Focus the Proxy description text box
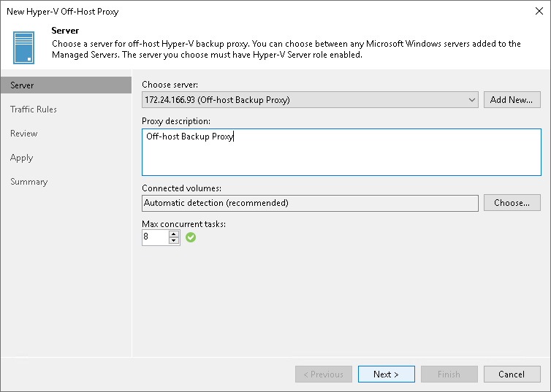The width and height of the screenshot is (551, 392). (341, 152)
